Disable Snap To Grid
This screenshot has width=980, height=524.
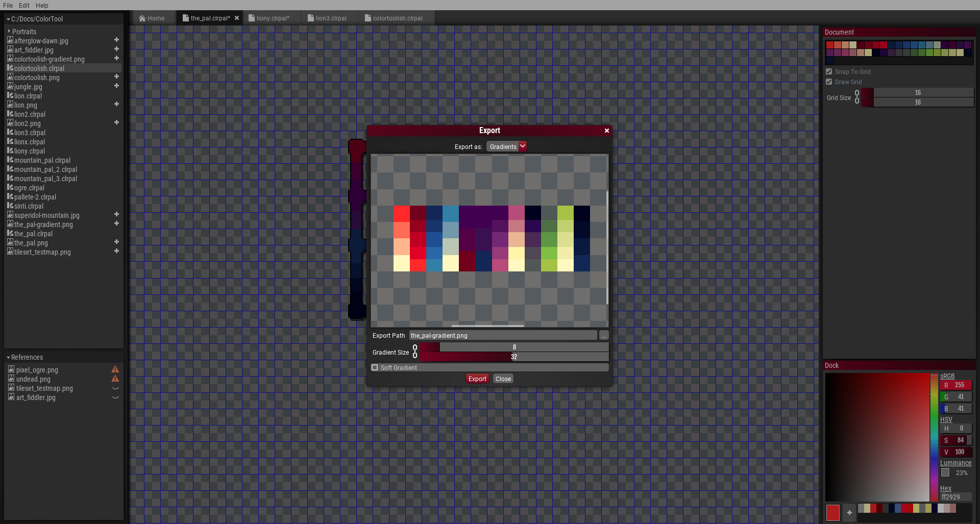click(829, 71)
